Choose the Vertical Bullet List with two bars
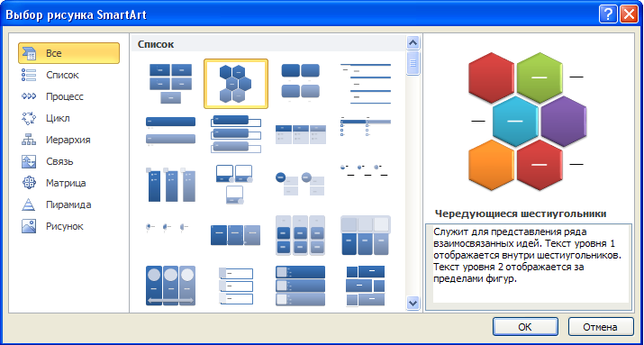 coord(170,132)
